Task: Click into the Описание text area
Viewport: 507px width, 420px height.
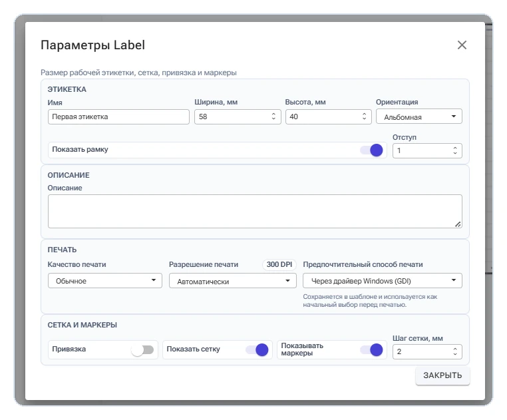Action: pyautogui.click(x=255, y=211)
